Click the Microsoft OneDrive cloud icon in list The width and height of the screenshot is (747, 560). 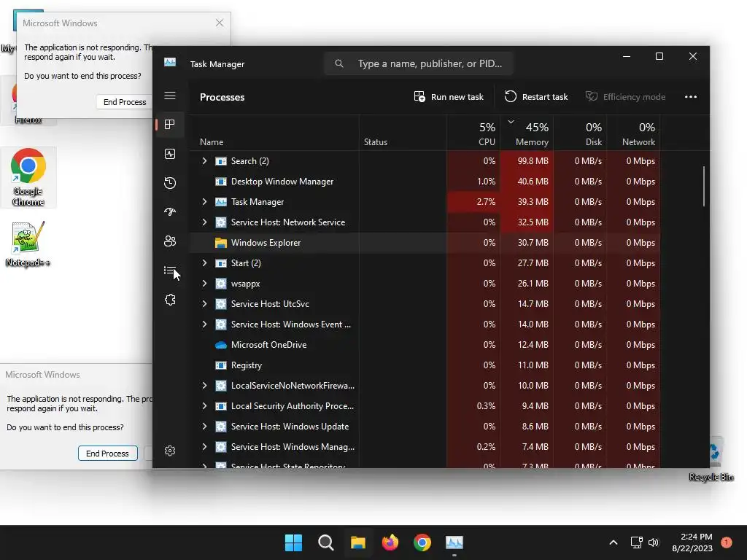coord(220,345)
